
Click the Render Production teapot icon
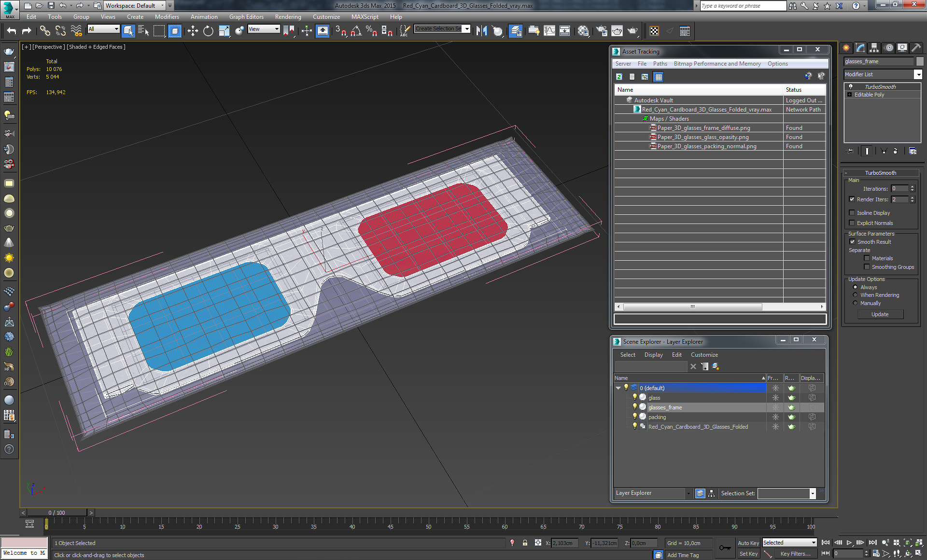tap(632, 31)
